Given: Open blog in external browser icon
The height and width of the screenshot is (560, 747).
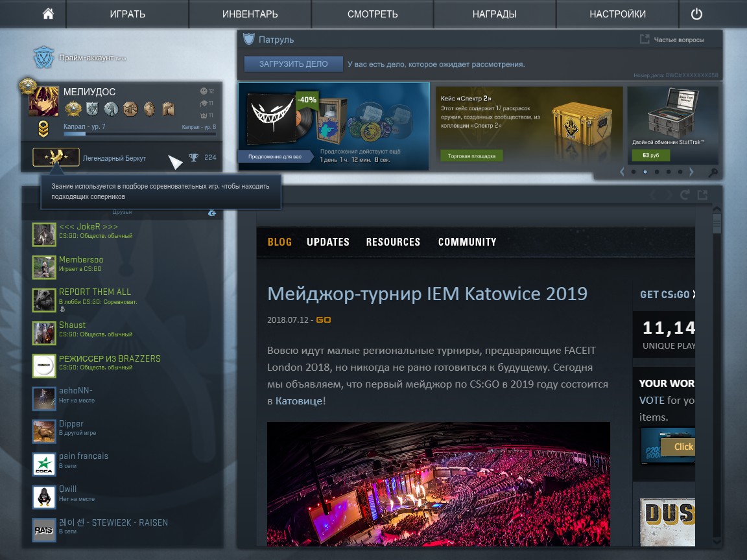Looking at the screenshot, I should (x=703, y=194).
